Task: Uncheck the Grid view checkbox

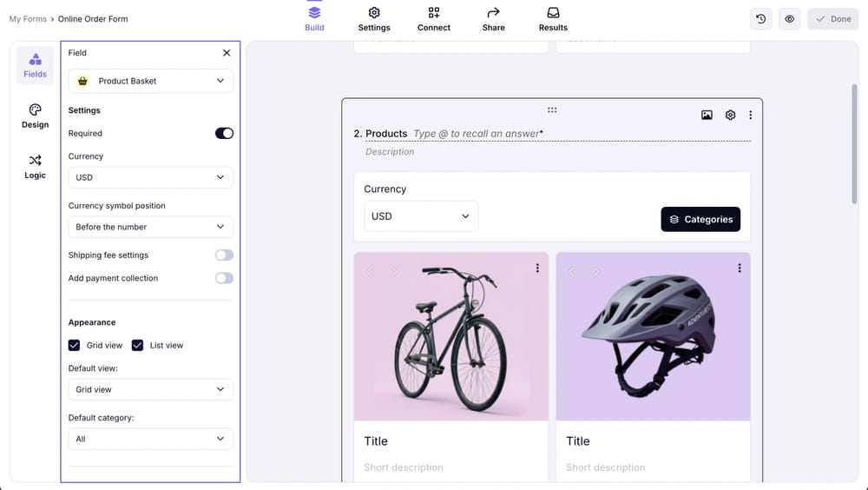Action: tap(74, 345)
